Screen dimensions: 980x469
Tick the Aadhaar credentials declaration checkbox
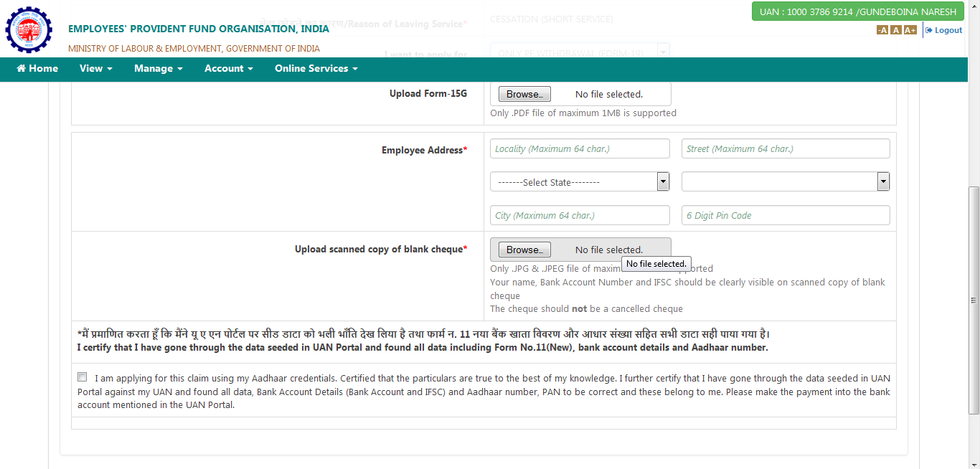pos(83,377)
